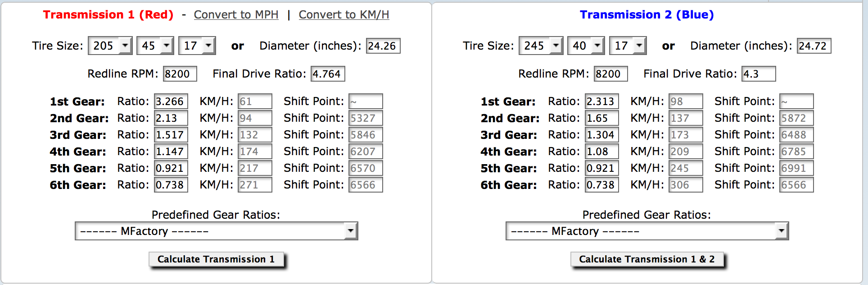
Task: Select Transmission 2 1st gear ratio 2.313
Action: pos(602,101)
